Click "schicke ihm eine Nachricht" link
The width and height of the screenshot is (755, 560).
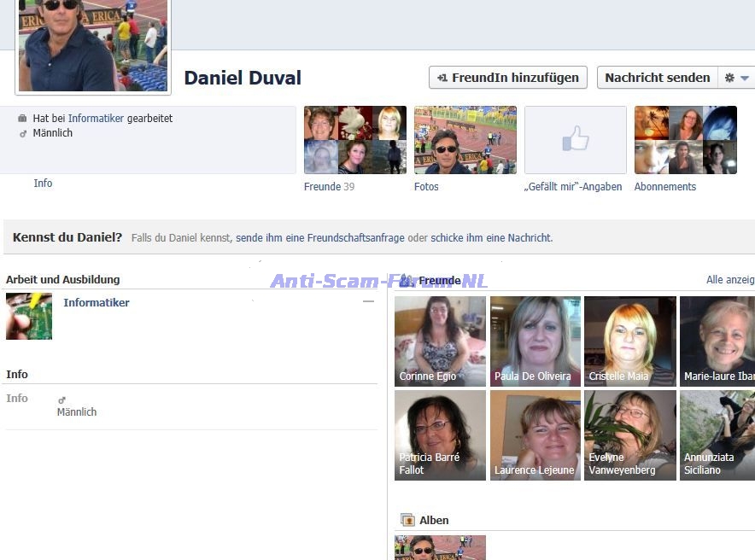[491, 238]
